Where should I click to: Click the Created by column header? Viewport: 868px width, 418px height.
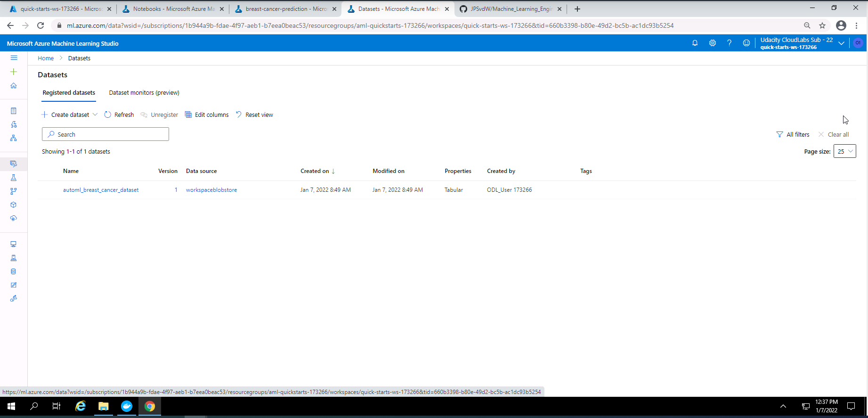coord(501,171)
